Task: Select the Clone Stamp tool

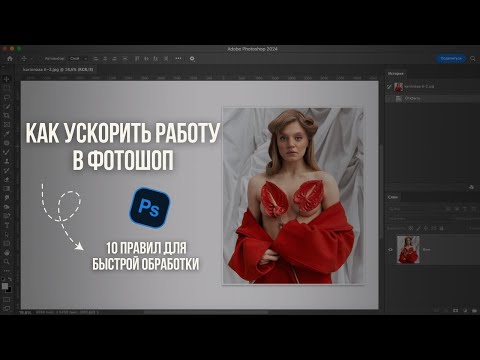Action: [6, 161]
